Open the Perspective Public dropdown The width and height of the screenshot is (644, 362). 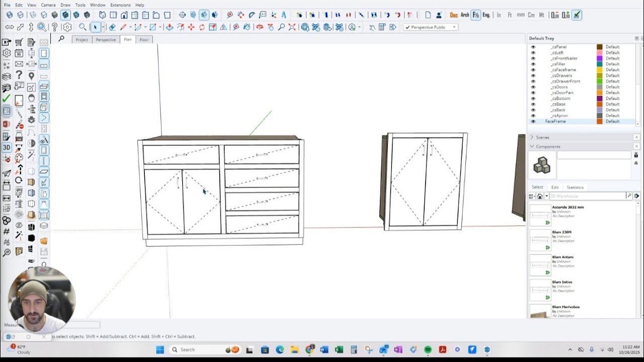[431, 27]
